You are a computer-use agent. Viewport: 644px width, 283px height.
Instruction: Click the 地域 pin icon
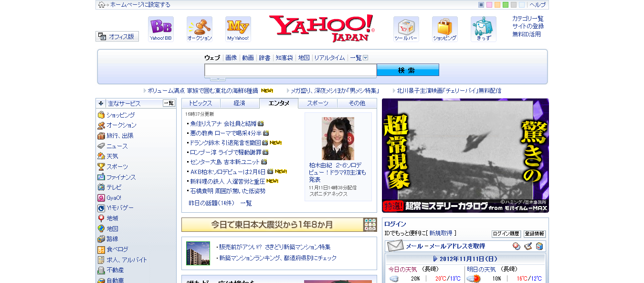point(101,218)
